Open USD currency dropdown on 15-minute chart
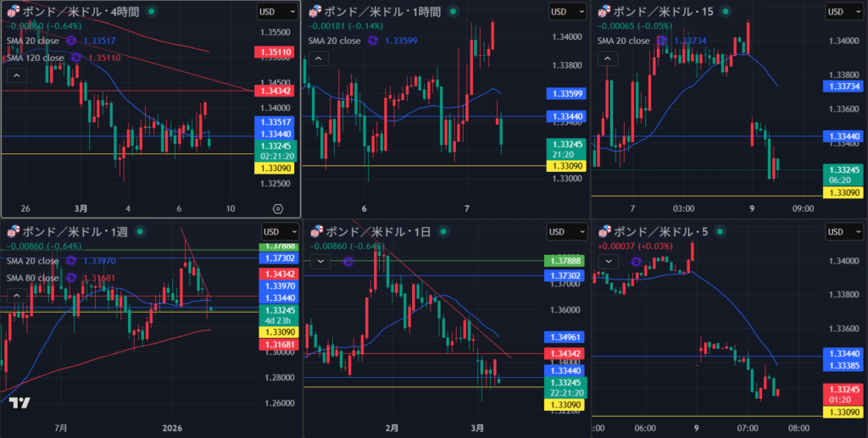 point(847,11)
